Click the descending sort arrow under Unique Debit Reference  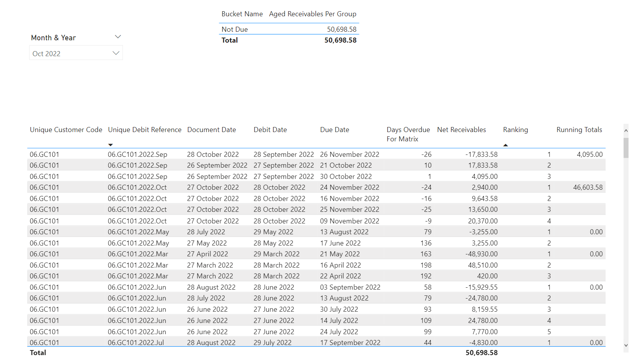pyautogui.click(x=110, y=145)
